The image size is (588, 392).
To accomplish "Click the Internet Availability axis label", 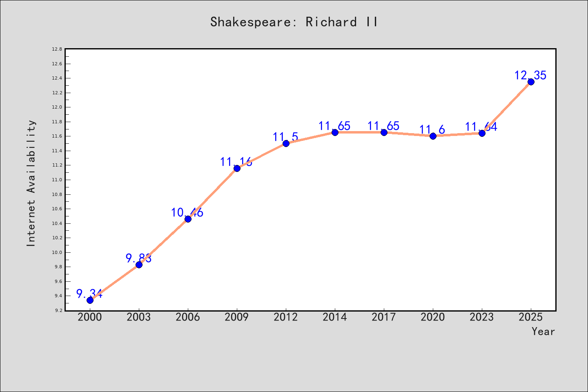I will click(x=31, y=183).
